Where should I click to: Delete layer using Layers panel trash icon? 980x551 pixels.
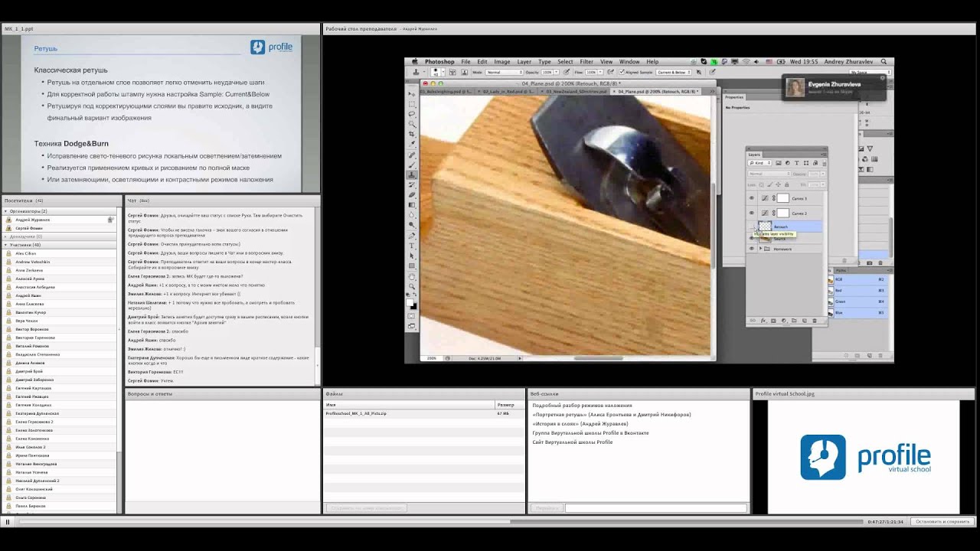(x=814, y=321)
